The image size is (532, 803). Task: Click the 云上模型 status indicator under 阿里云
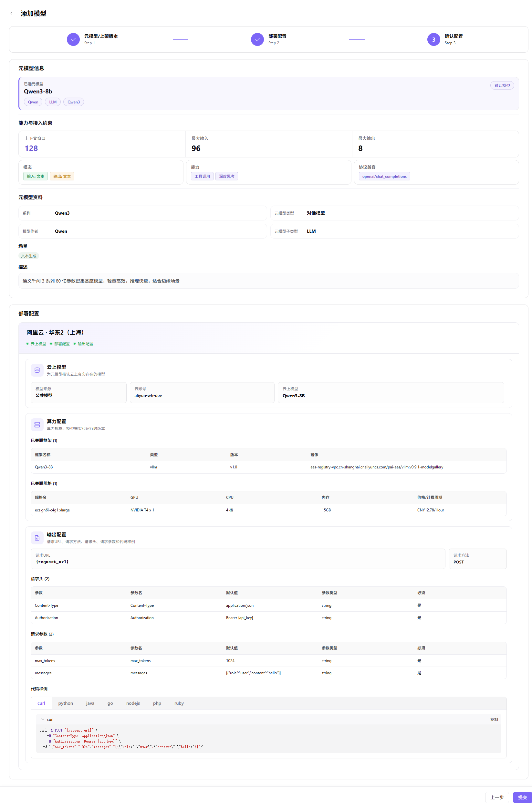pyautogui.click(x=36, y=344)
